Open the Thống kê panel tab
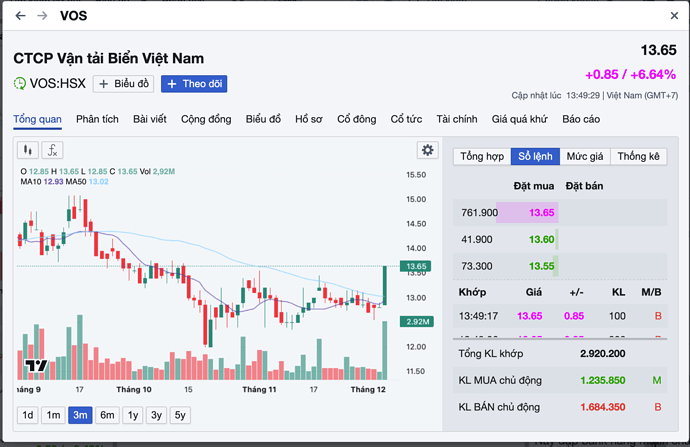This screenshot has width=690, height=447. coord(638,157)
